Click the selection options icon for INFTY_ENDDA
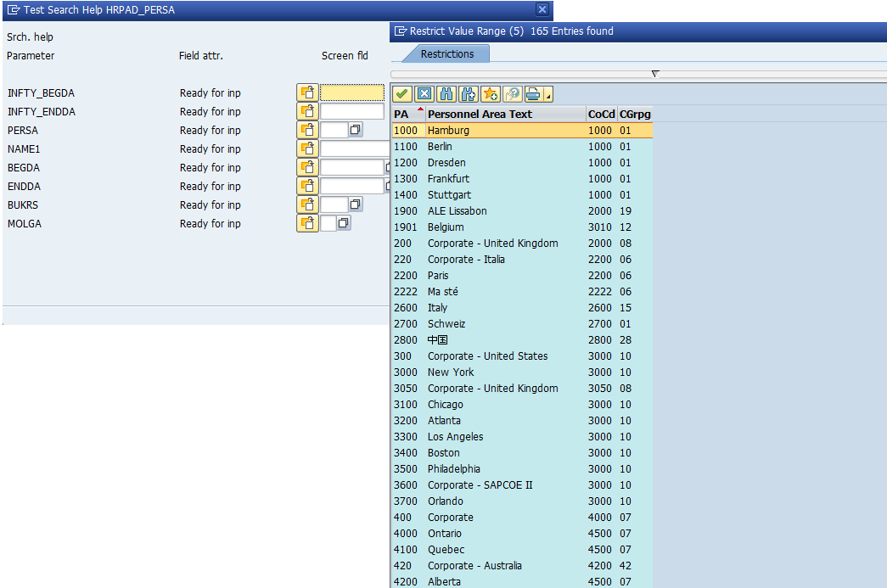Screen dimensions: 887x588 coord(308,111)
